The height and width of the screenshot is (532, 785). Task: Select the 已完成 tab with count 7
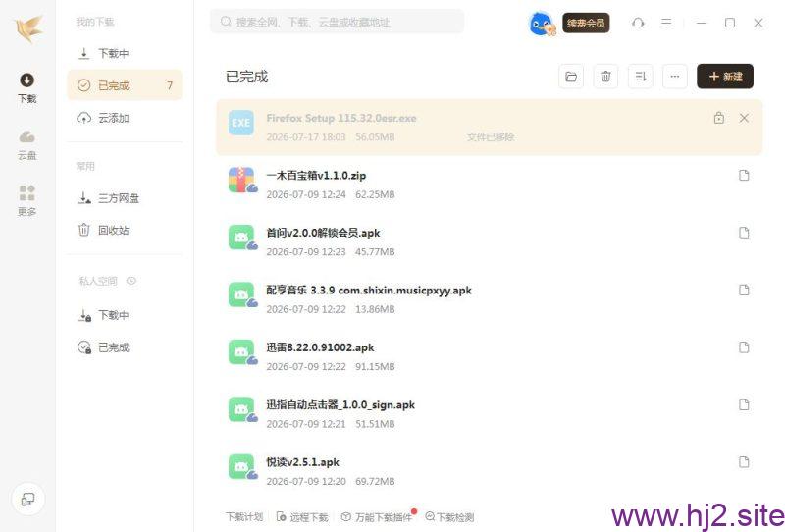pyautogui.click(x=125, y=85)
